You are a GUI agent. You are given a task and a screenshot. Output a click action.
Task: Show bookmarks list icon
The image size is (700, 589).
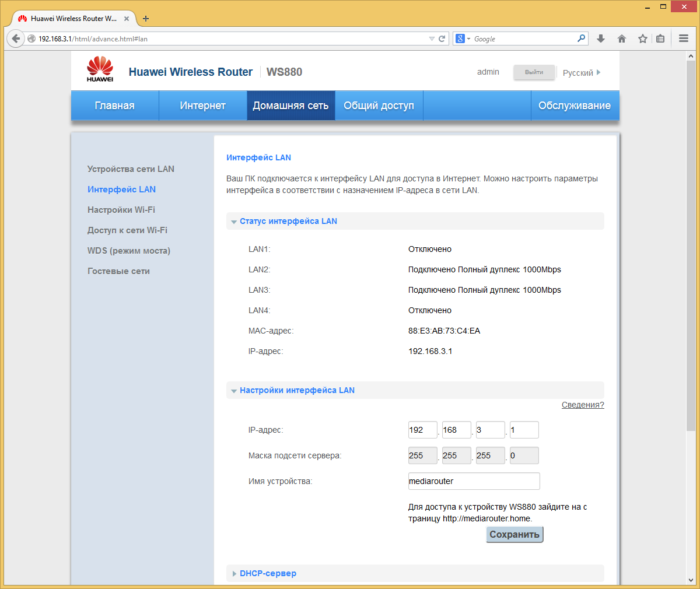point(660,38)
